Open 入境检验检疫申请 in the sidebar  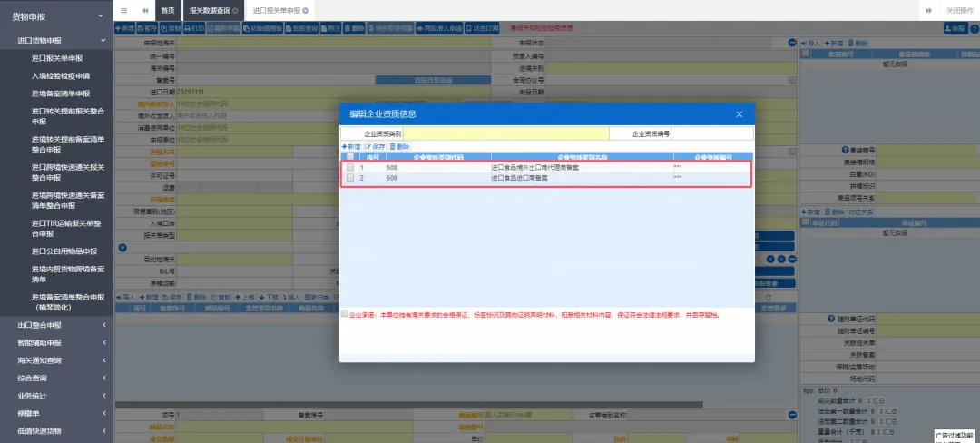coord(61,75)
